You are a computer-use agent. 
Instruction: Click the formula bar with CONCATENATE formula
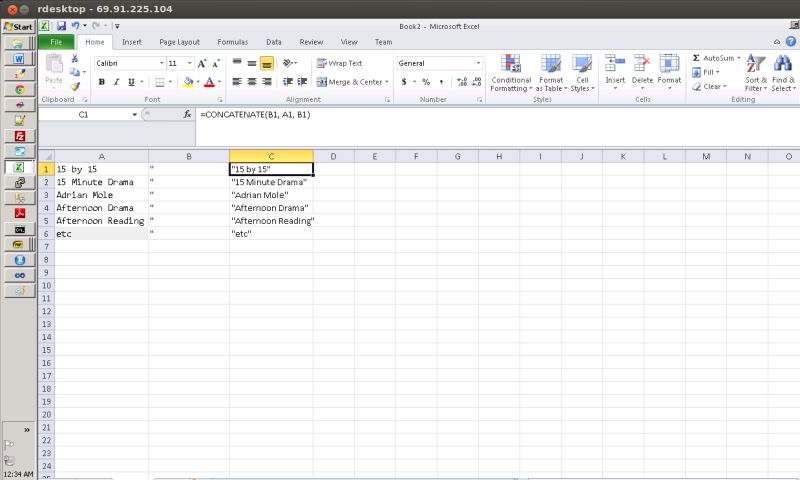pos(497,115)
